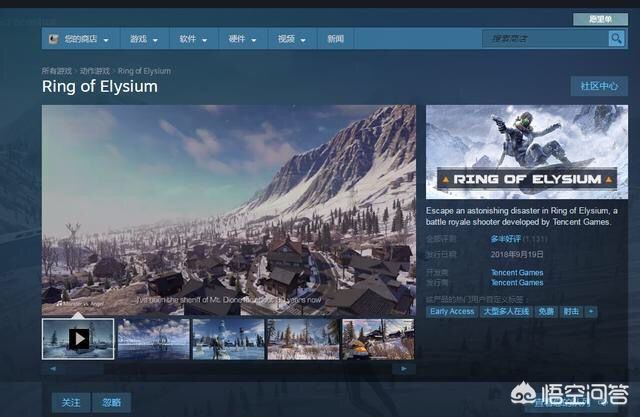Go to 动作游戏 breadcrumb link
Viewport: 640px width, 417px height.
tap(95, 71)
